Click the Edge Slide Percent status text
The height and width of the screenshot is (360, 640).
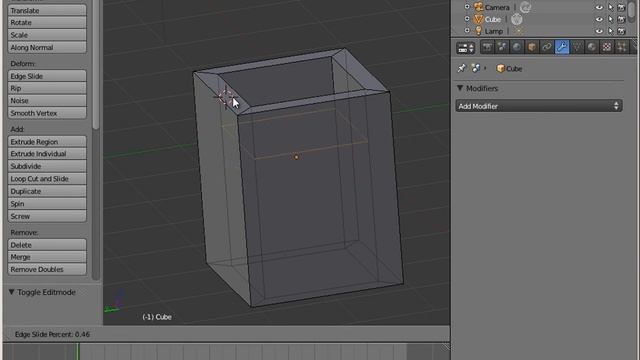point(52,334)
